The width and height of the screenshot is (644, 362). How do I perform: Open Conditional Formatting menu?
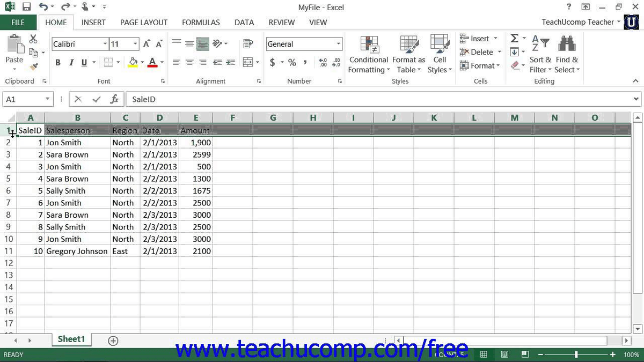pos(369,55)
